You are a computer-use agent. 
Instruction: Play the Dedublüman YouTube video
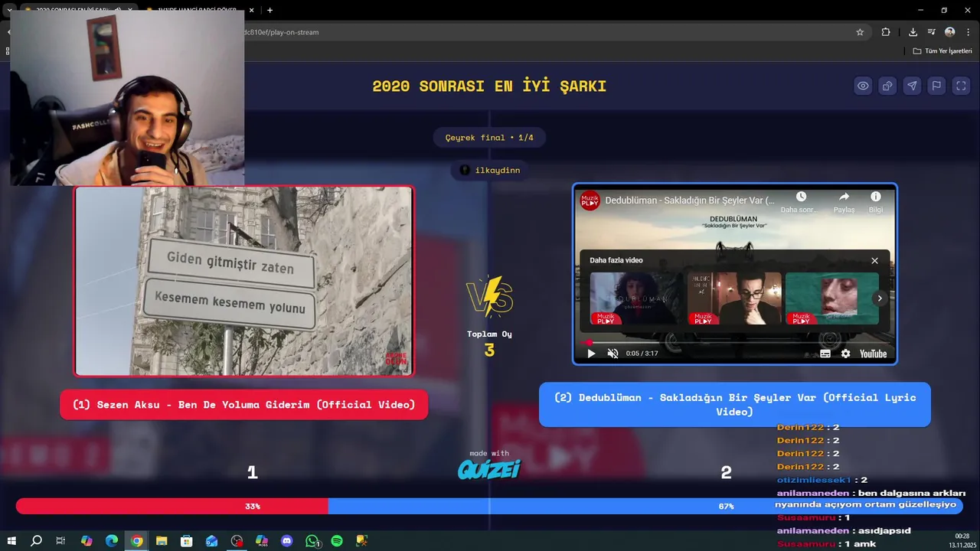click(x=591, y=354)
